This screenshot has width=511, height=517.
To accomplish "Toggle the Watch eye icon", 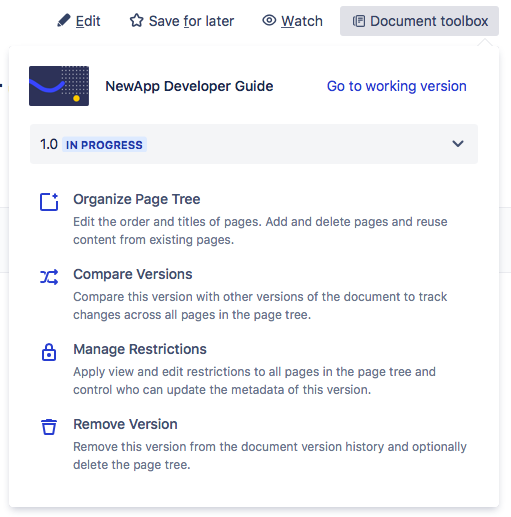I will [x=269, y=20].
